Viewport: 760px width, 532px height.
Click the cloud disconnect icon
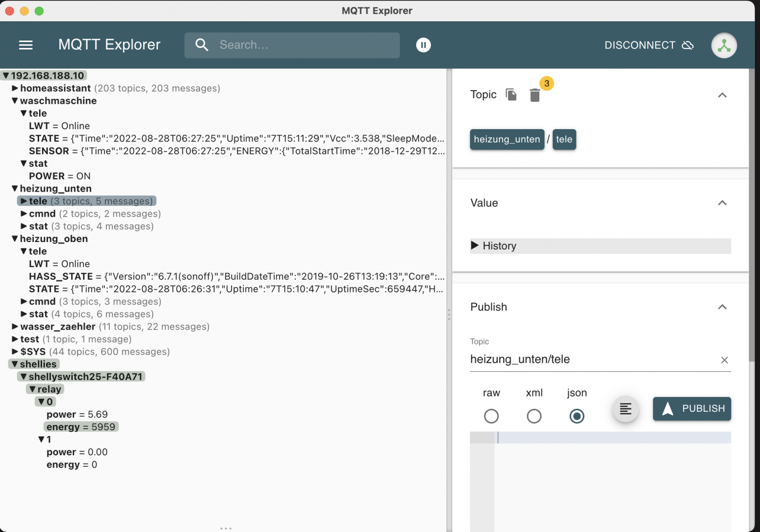(688, 46)
